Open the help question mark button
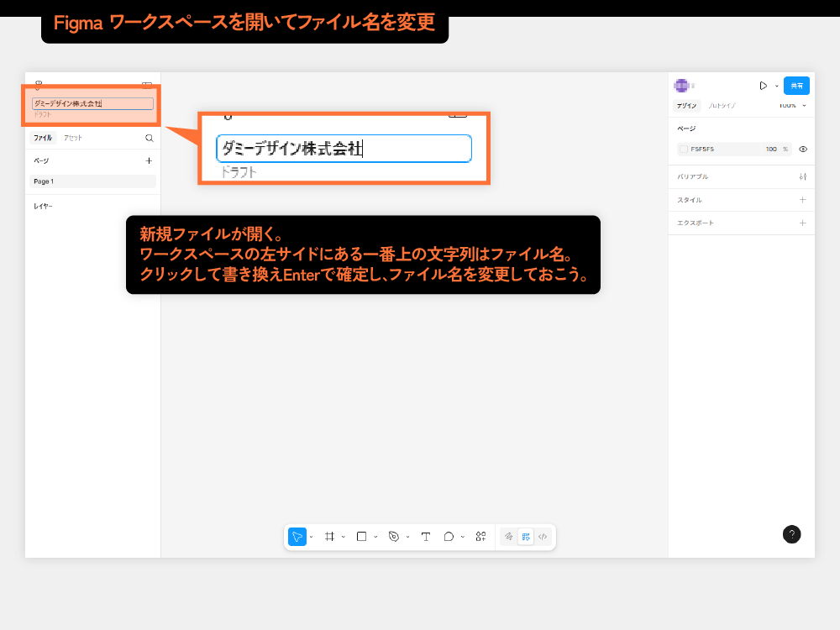 coord(792,534)
